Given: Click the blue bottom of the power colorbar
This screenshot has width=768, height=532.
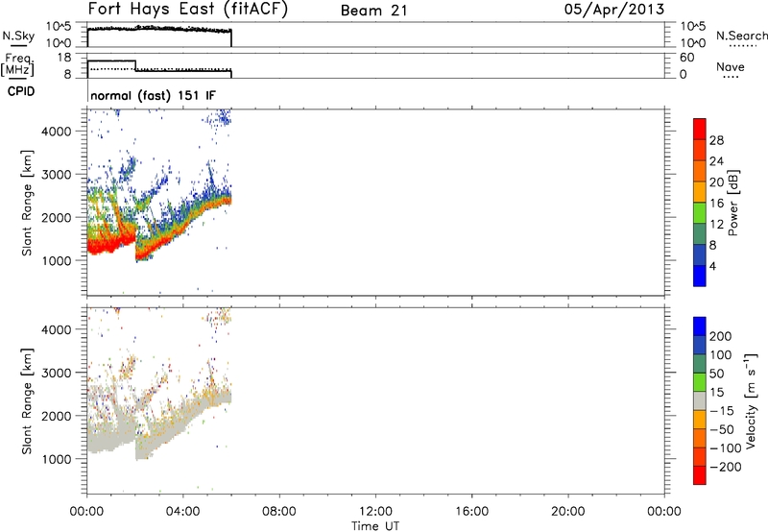Looking at the screenshot, I should (700, 276).
